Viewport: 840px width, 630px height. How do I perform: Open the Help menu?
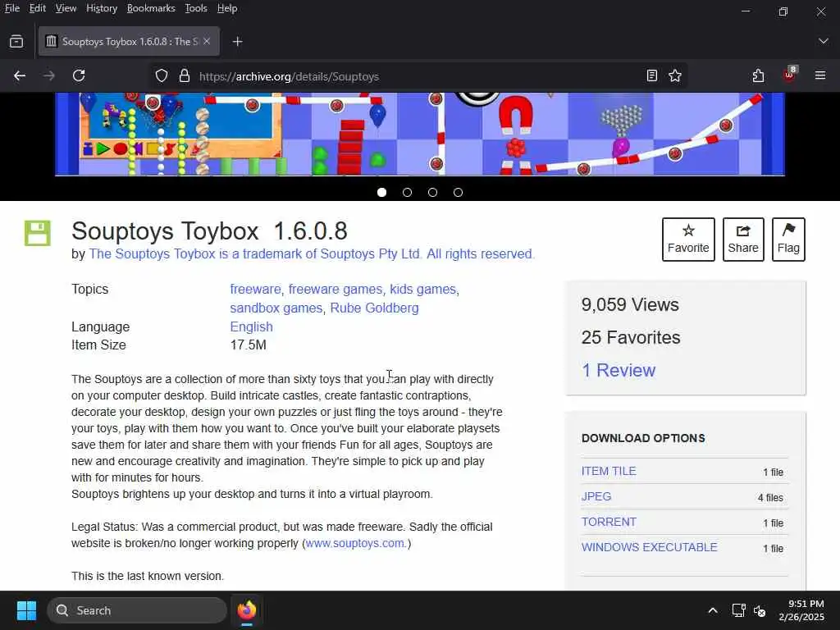(x=227, y=8)
